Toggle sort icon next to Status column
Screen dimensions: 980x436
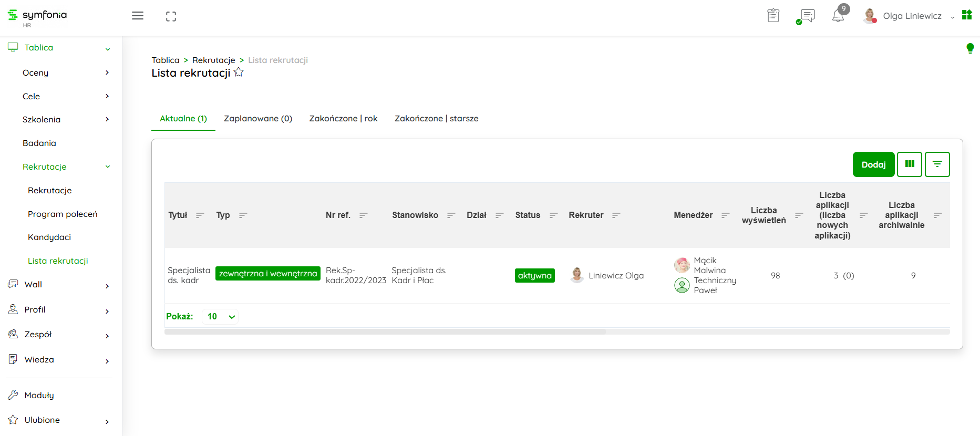click(553, 215)
